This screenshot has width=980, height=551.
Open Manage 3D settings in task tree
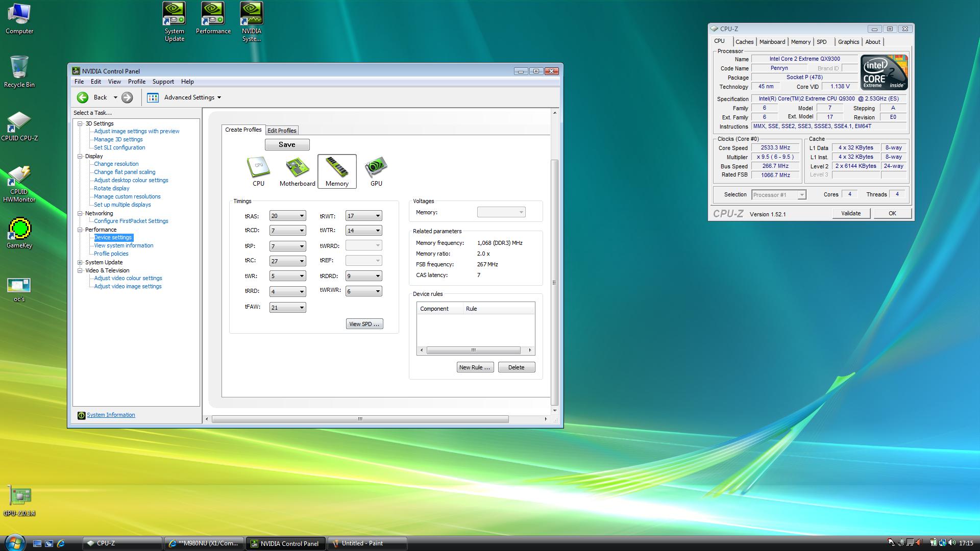point(118,139)
